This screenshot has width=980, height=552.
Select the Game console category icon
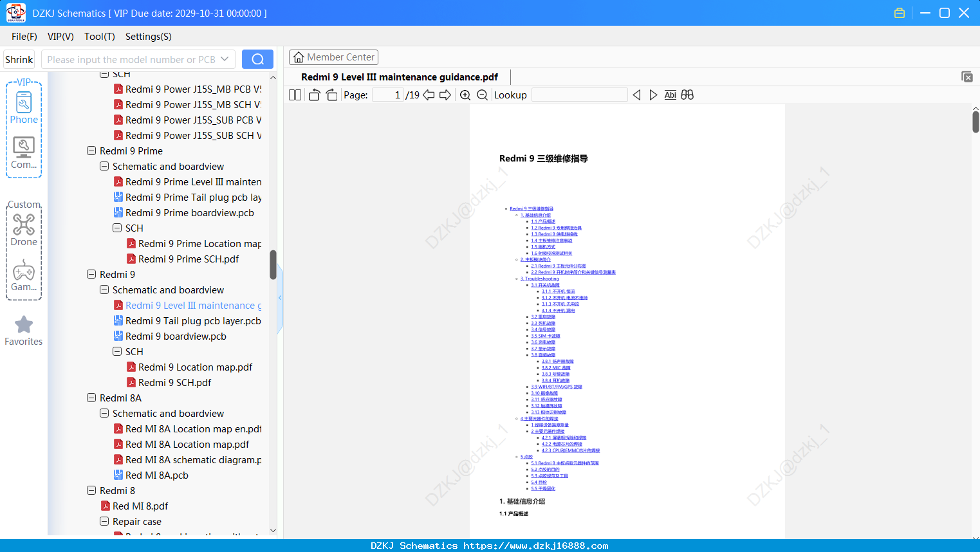coord(24,275)
